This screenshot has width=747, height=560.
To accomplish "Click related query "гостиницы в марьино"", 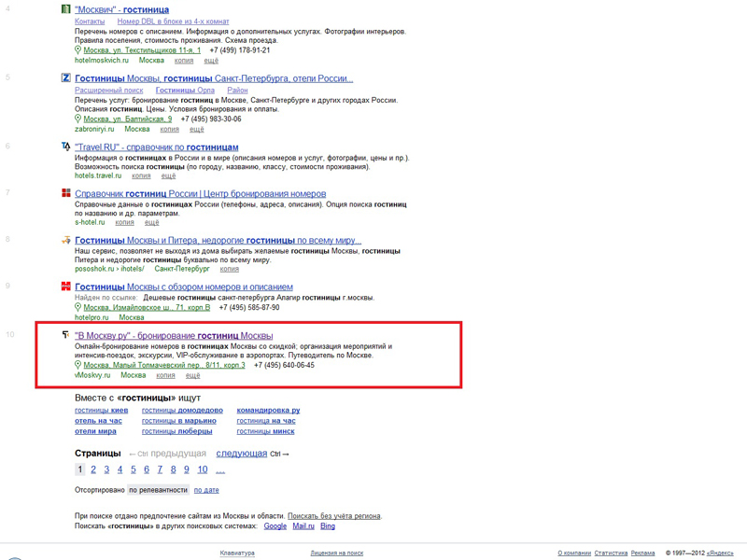I will click(x=178, y=421).
